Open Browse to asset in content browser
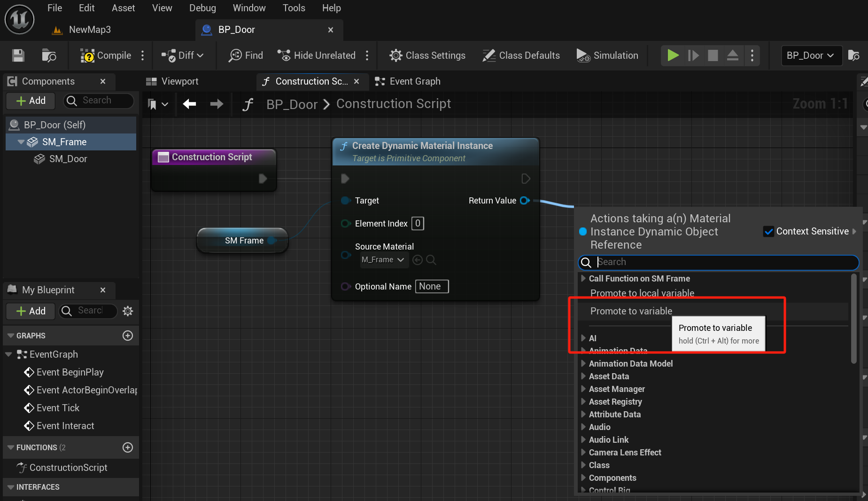The height and width of the screenshot is (501, 868). coord(49,55)
